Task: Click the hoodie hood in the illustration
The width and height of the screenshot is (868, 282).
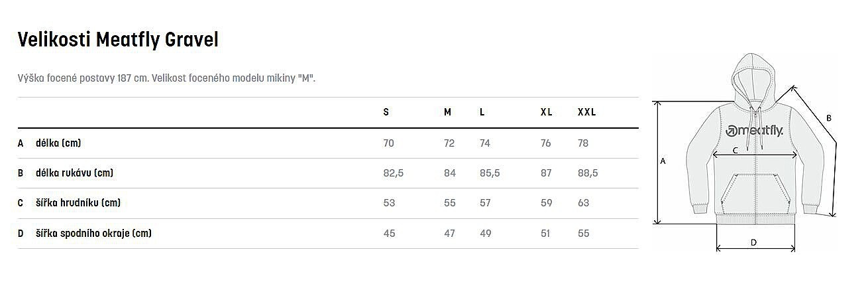Action: pos(755,79)
